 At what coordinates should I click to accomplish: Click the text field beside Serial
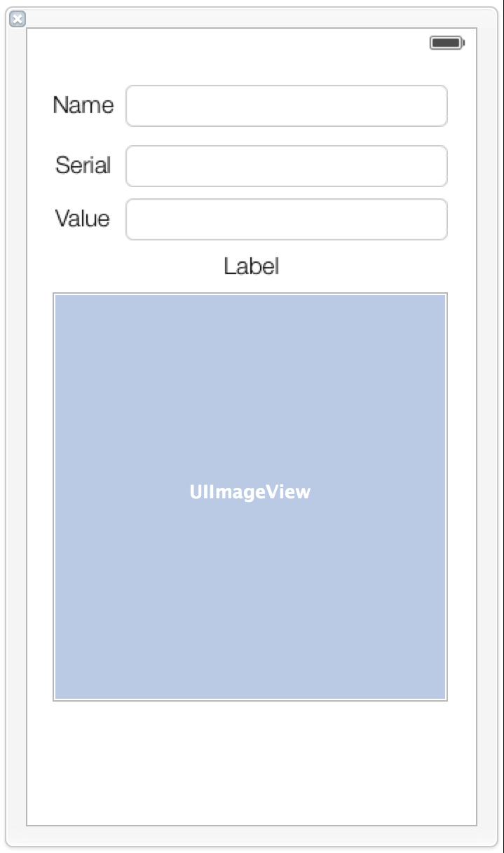pyautogui.click(x=287, y=166)
